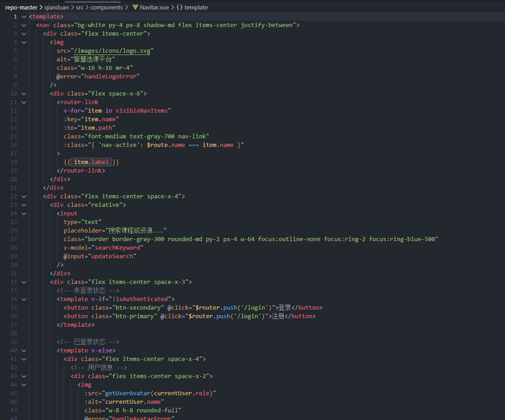Image resolution: width=505 pixels, height=420 pixels.
Task: Click line number 5 in gutter
Action: (15, 51)
